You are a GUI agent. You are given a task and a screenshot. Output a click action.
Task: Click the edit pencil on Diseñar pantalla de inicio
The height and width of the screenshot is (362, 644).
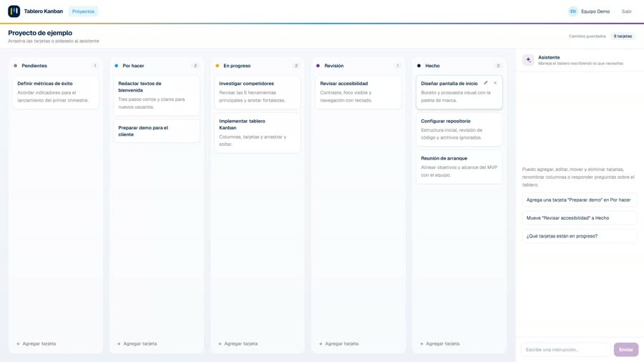click(485, 83)
